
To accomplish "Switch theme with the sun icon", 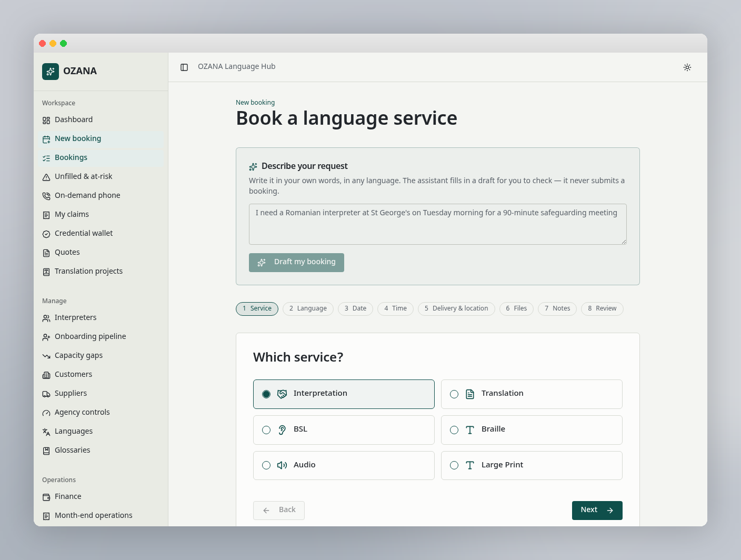I will [687, 67].
